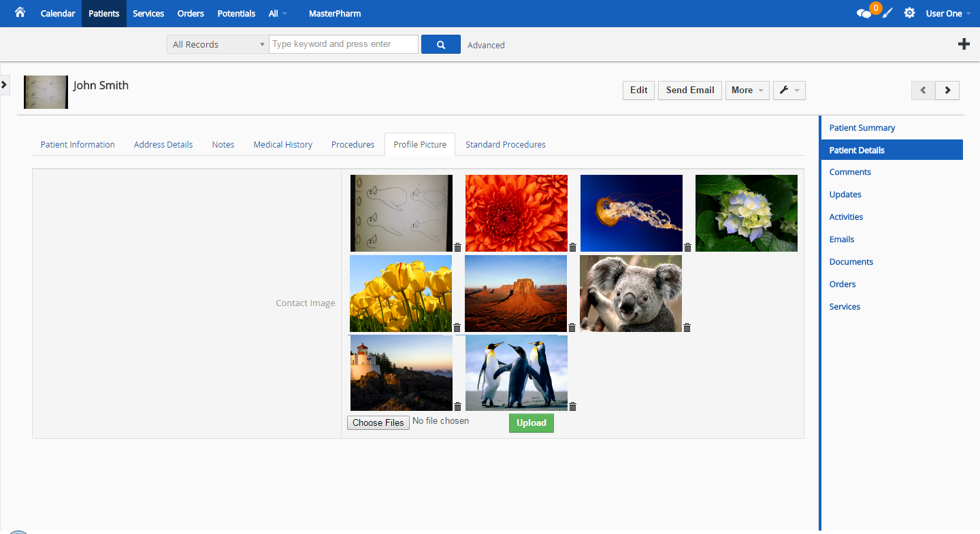This screenshot has width=980, height=534.
Task: Delete the desert landscape image
Action: 572,327
